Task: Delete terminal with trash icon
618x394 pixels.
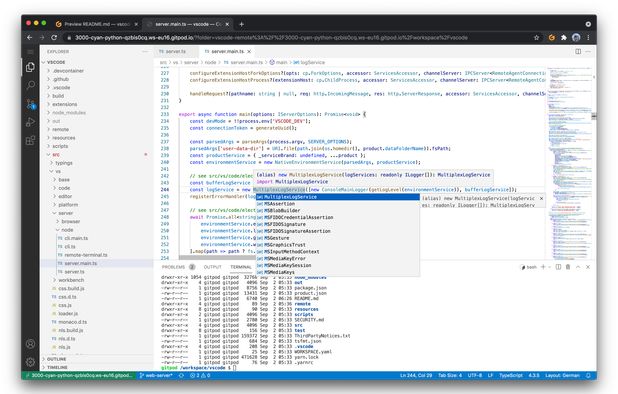Action: (568, 267)
